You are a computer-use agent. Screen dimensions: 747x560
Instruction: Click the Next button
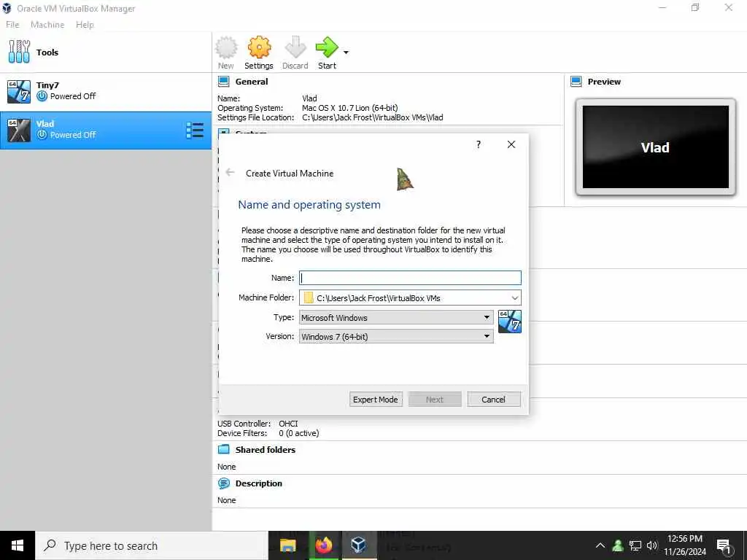pyautogui.click(x=435, y=400)
